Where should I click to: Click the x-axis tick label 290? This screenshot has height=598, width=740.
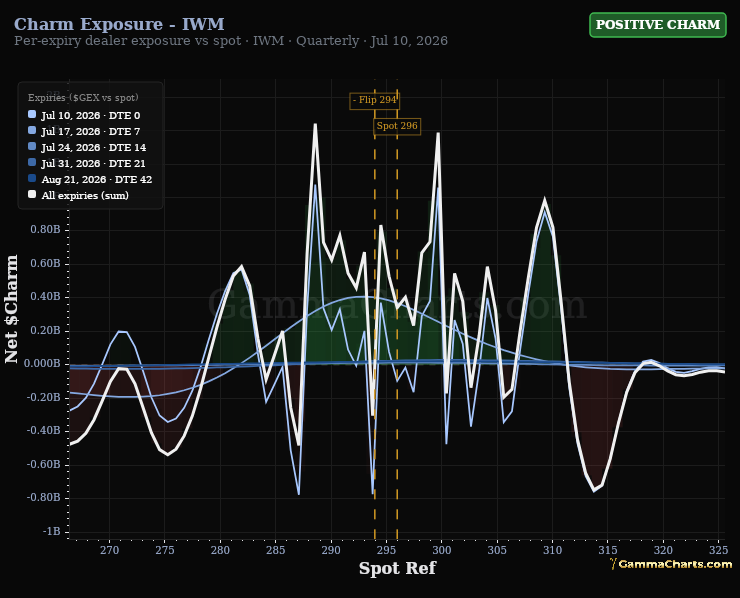[x=331, y=550]
